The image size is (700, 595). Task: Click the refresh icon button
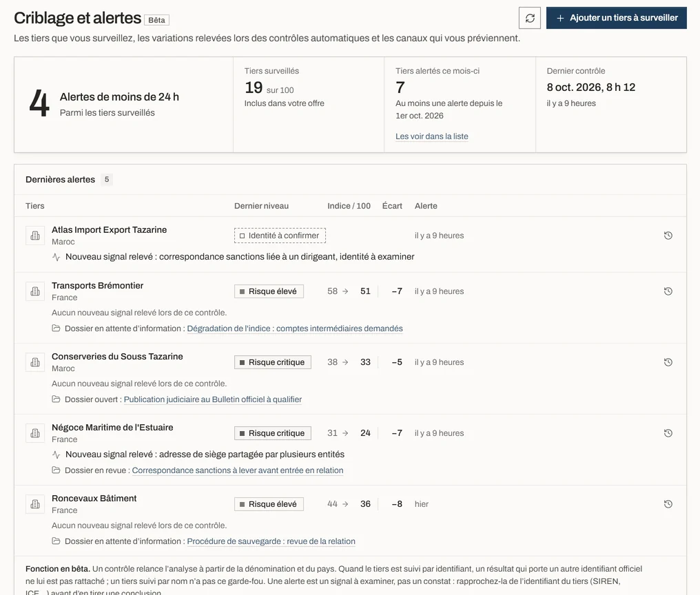click(x=529, y=18)
